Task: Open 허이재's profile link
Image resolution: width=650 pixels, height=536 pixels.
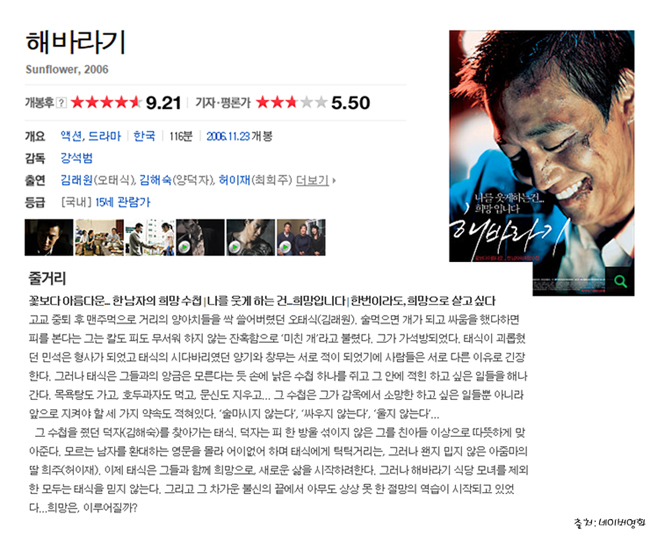Action: click(x=235, y=180)
